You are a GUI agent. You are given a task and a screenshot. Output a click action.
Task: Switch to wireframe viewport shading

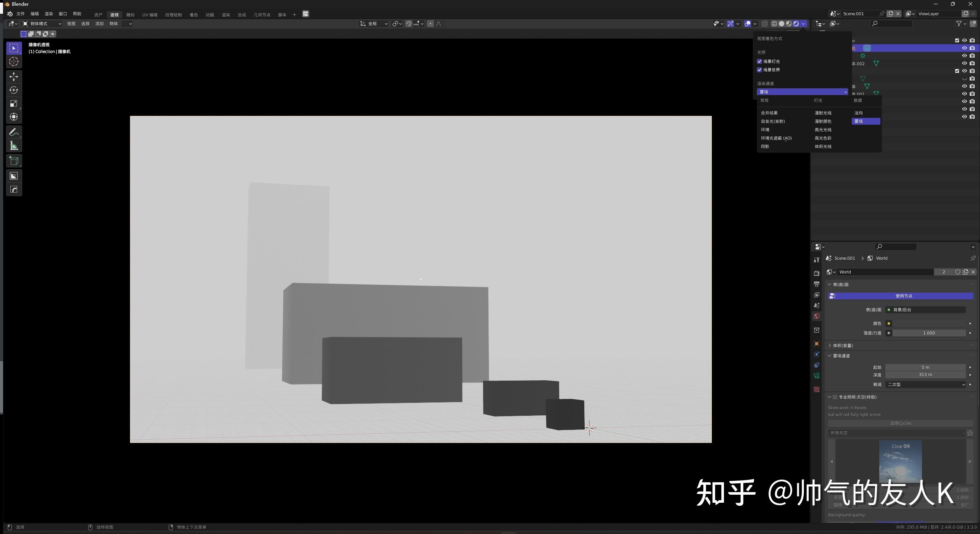point(774,24)
